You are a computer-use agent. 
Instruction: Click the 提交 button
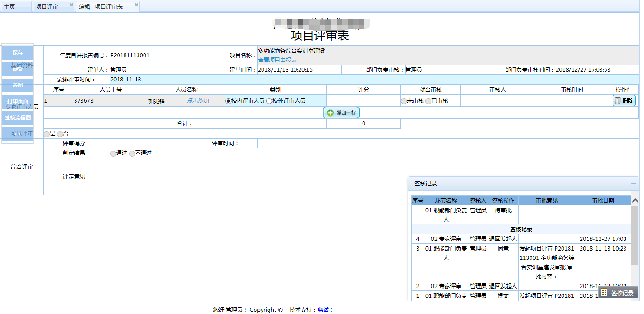click(x=18, y=69)
